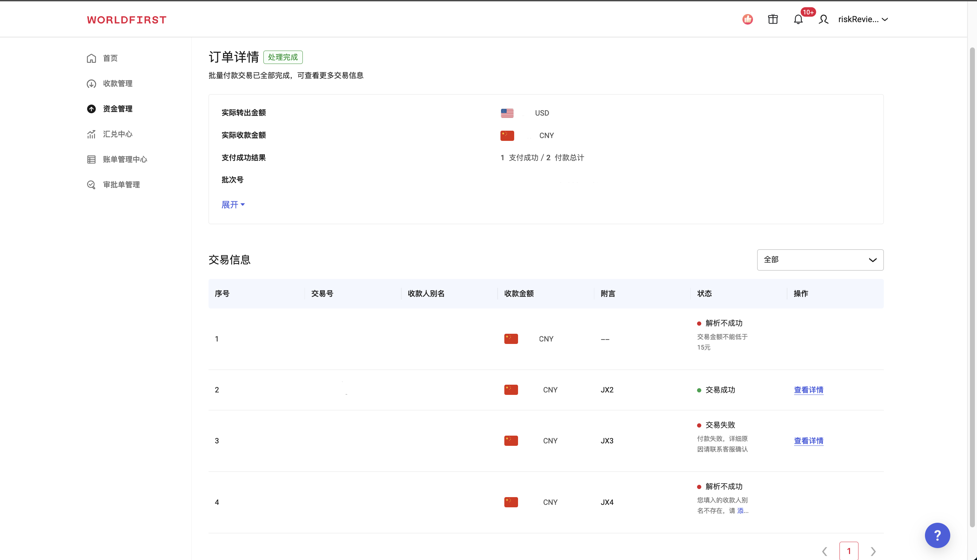This screenshot has width=977, height=560.
Task: View details of failed transaction JX3
Action: tap(809, 441)
